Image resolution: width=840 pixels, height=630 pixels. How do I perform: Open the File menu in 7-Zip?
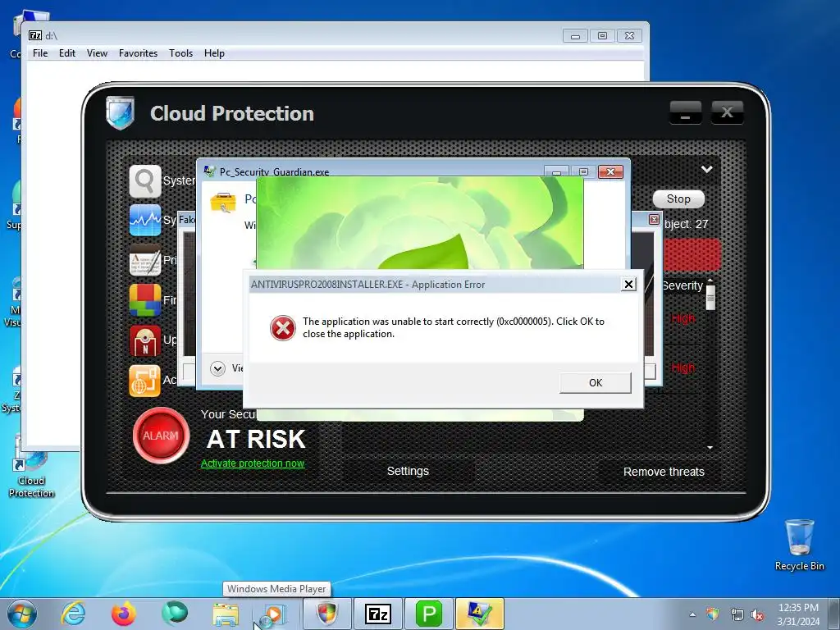[x=40, y=53]
